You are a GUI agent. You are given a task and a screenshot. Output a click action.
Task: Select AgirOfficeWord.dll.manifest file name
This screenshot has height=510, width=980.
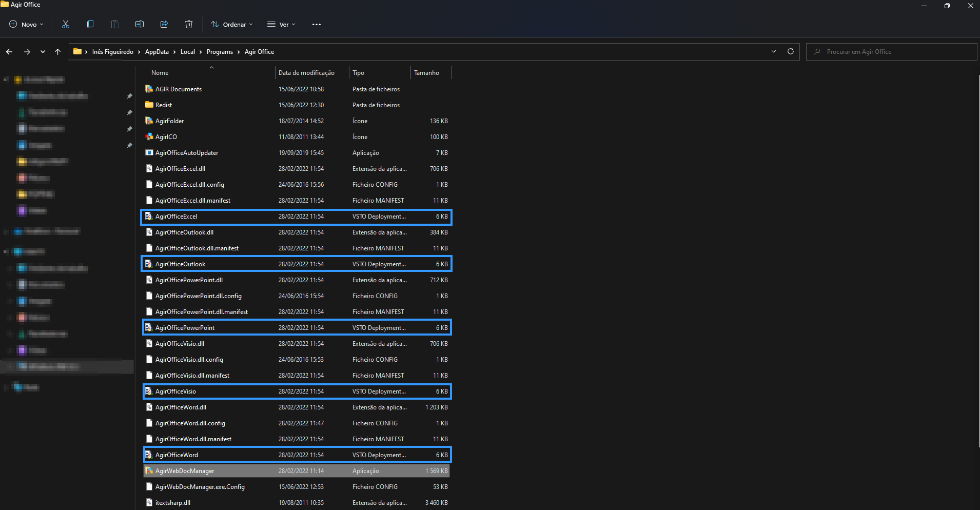(193, 439)
